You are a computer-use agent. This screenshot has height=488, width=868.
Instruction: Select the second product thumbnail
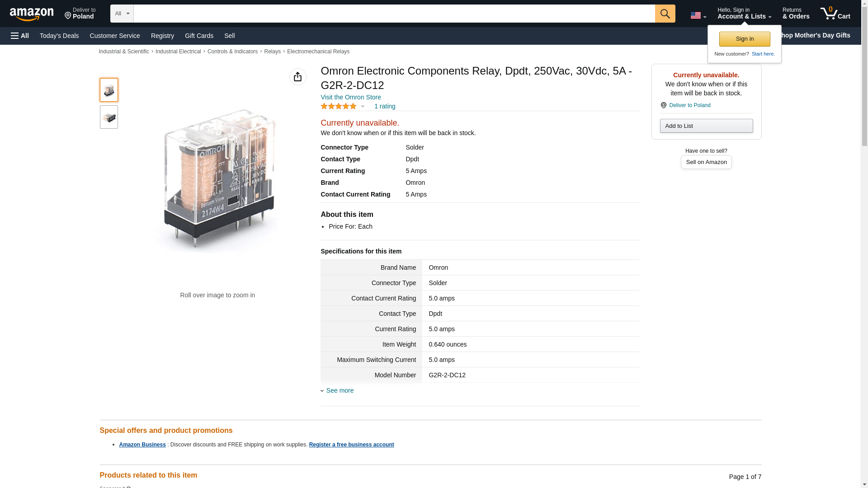[x=109, y=117]
